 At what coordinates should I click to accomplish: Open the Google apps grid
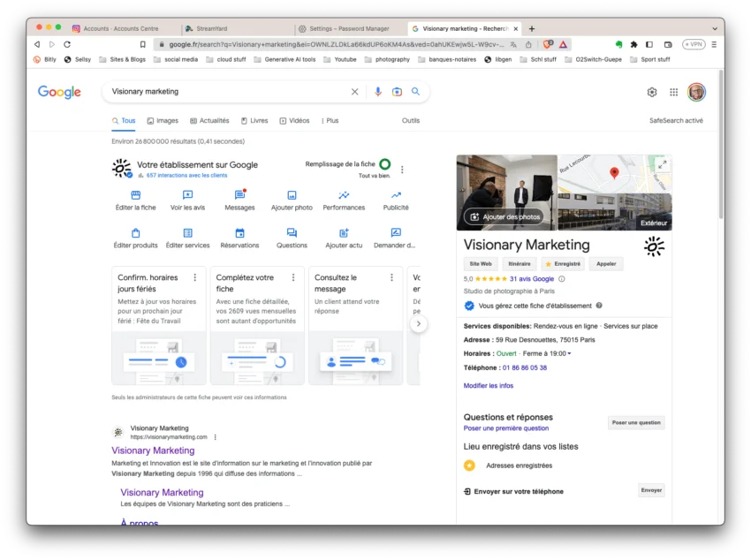coord(673,92)
